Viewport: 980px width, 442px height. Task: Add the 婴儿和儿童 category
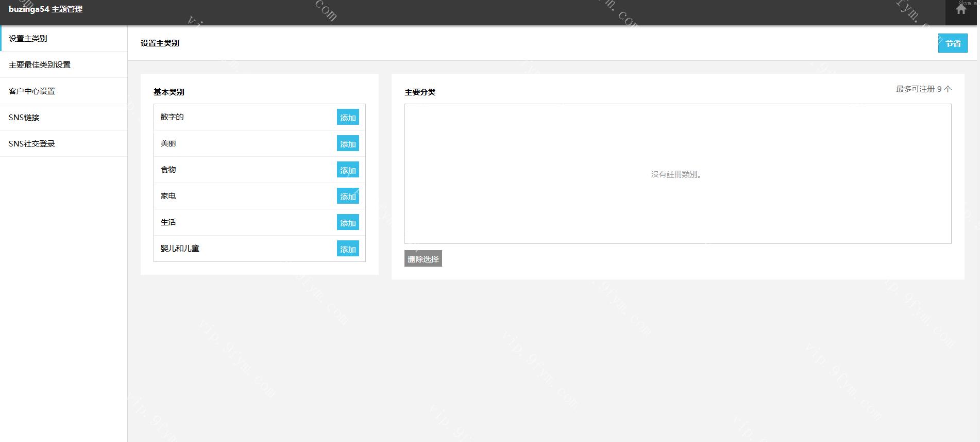tap(348, 249)
